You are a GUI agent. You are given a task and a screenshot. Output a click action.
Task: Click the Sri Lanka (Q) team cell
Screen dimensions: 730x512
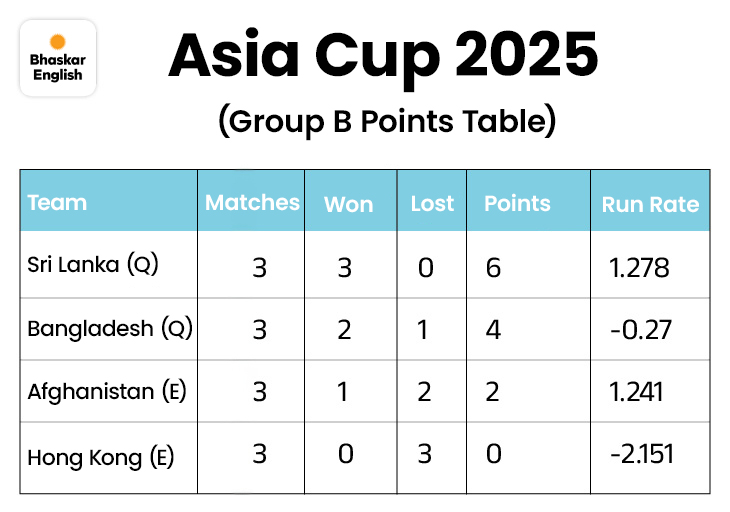tap(93, 266)
